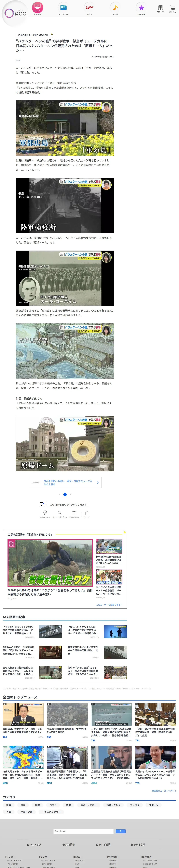Open 「愛しているからするんだよ」 trending article

click(x=83, y=630)
